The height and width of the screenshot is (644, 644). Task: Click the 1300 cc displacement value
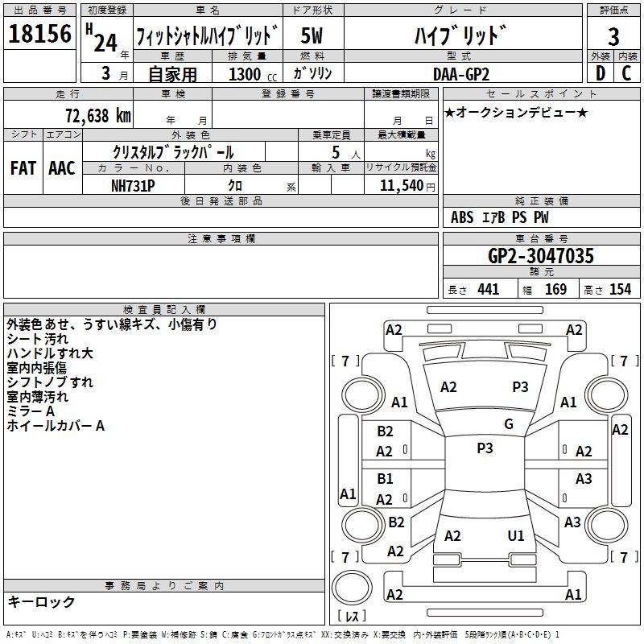click(243, 74)
